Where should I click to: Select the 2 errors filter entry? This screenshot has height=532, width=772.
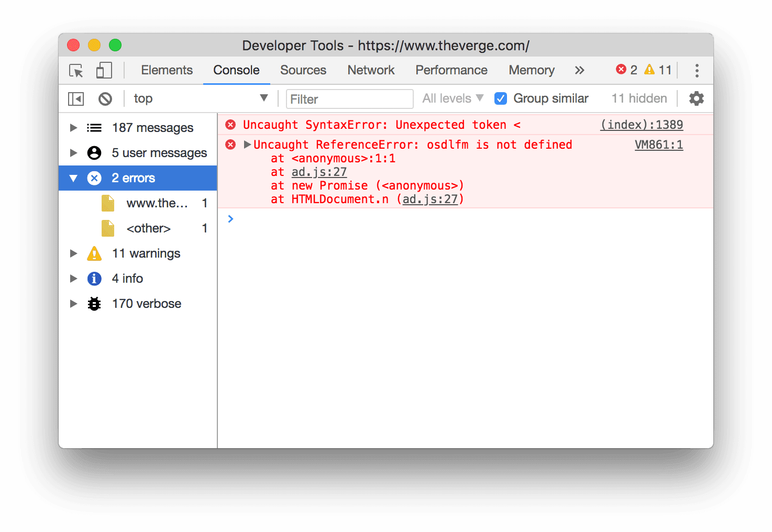tap(133, 178)
